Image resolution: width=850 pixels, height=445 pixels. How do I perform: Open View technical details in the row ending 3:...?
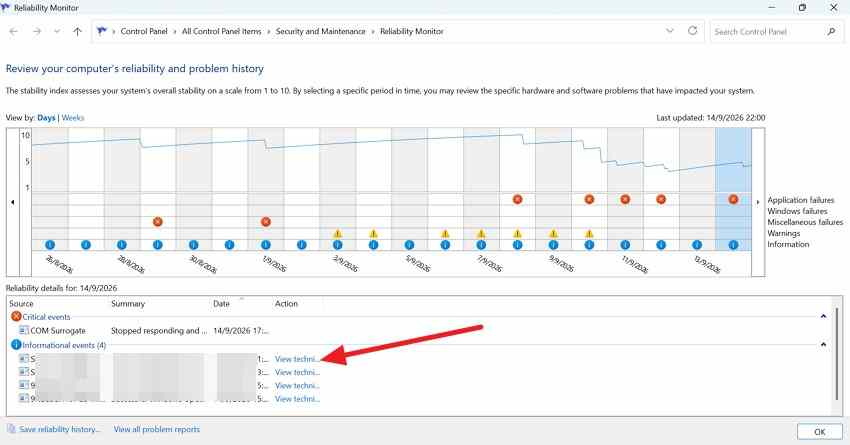(297, 372)
